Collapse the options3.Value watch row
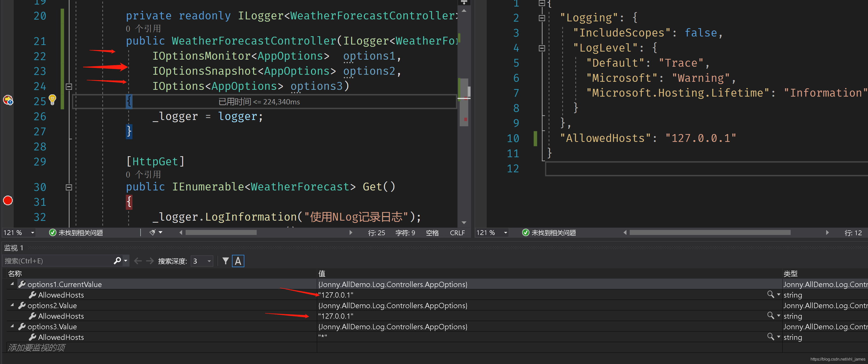 click(12, 326)
